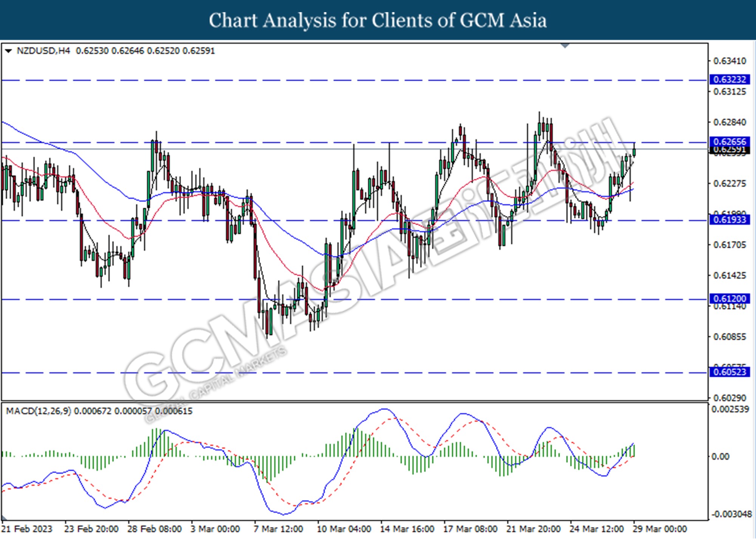Select the 0.63232 price level label
Screen dimensions: 756x540
point(730,79)
